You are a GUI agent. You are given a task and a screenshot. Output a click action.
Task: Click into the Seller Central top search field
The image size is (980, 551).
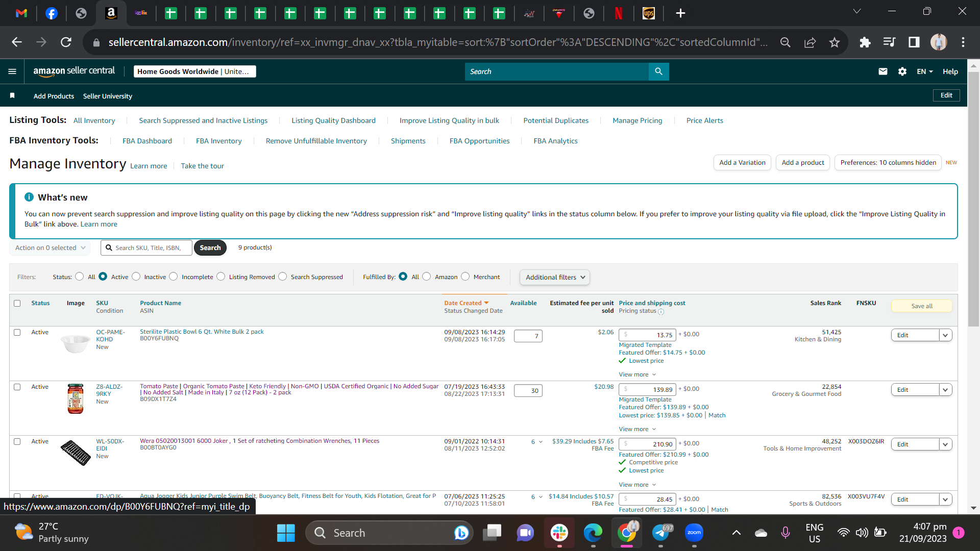pyautogui.click(x=557, y=71)
